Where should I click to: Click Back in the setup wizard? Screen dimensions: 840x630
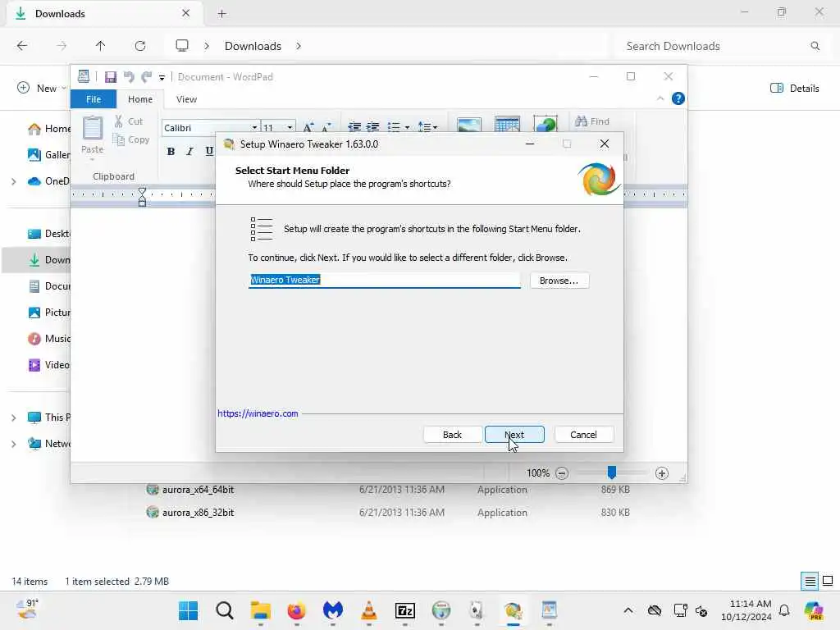[452, 435]
